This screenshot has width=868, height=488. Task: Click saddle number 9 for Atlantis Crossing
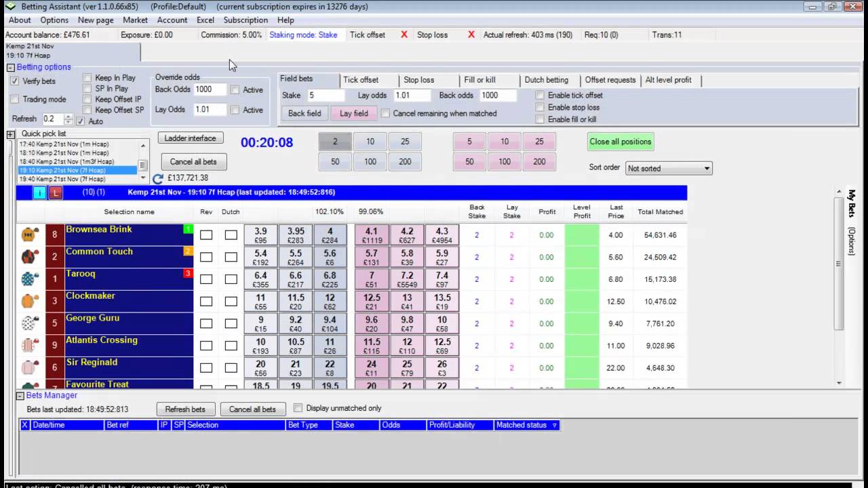pos(55,346)
